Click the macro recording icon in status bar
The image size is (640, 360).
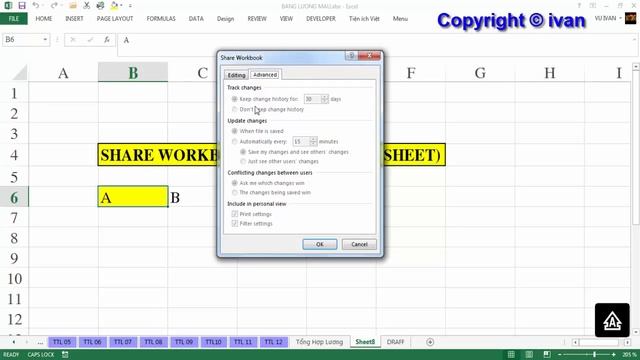tap(65, 354)
